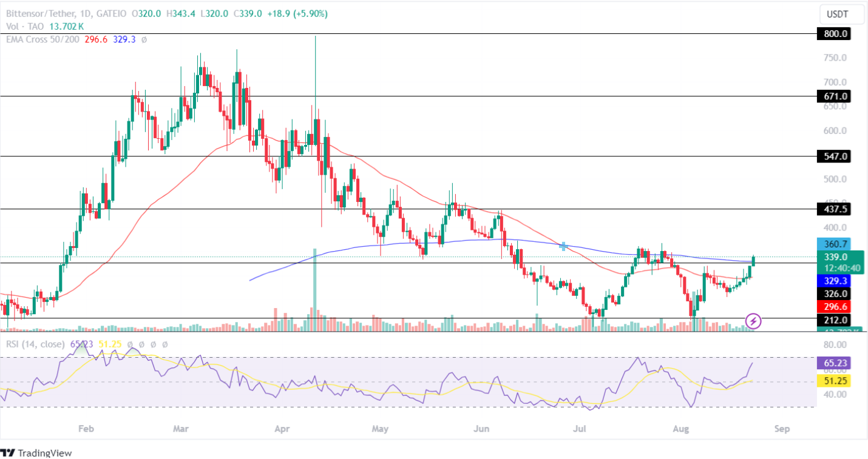Click the 500.0 price axis tick
This screenshot has width=868, height=459.
point(835,179)
